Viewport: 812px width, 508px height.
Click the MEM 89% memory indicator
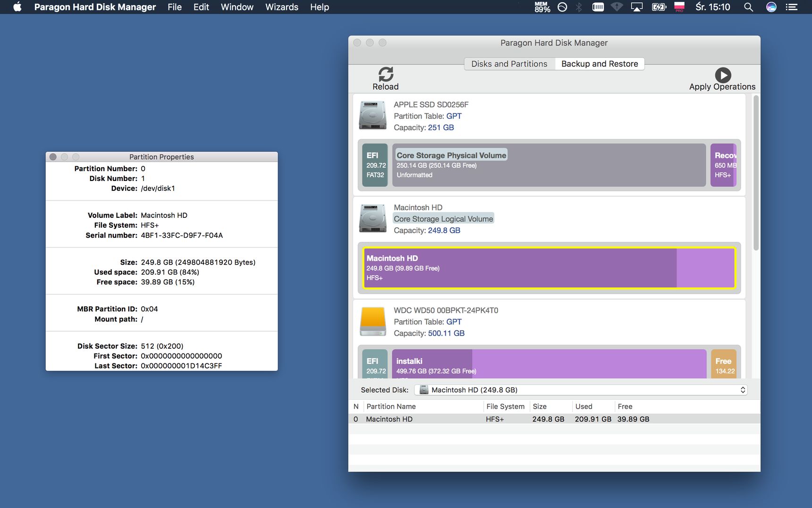pos(542,7)
